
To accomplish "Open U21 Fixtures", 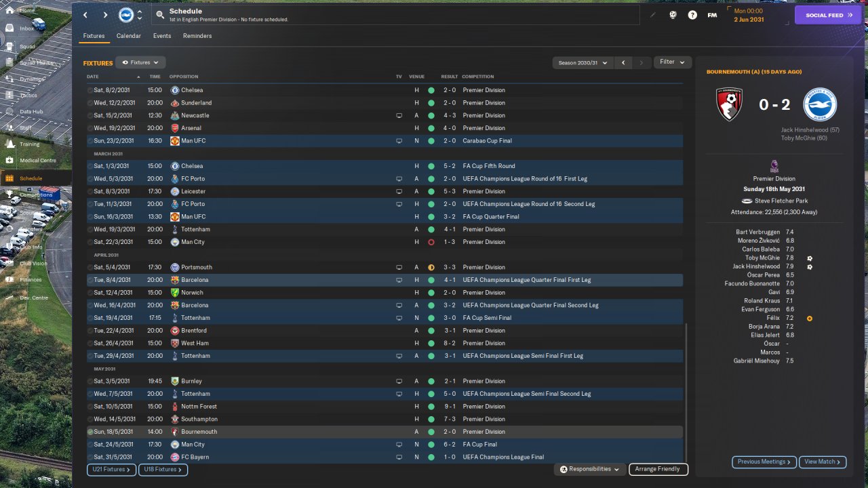I will tap(111, 469).
